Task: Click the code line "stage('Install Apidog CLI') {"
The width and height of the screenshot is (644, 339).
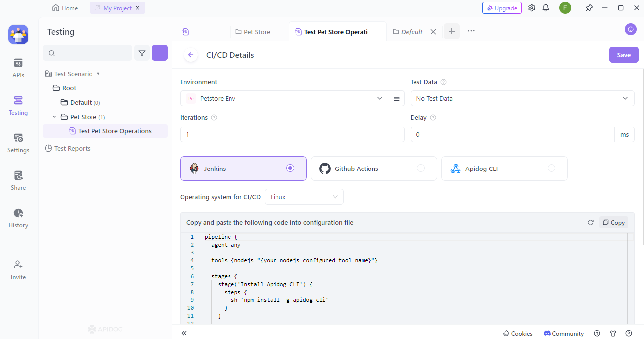Action: point(265,284)
